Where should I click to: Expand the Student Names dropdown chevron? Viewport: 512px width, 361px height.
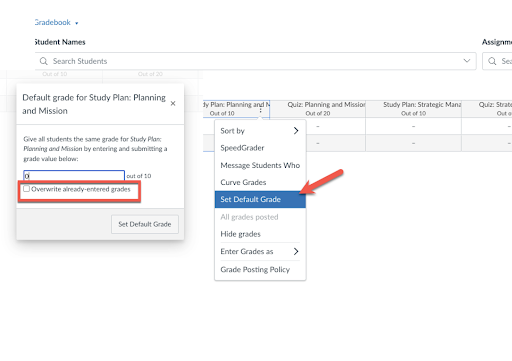coord(467,61)
